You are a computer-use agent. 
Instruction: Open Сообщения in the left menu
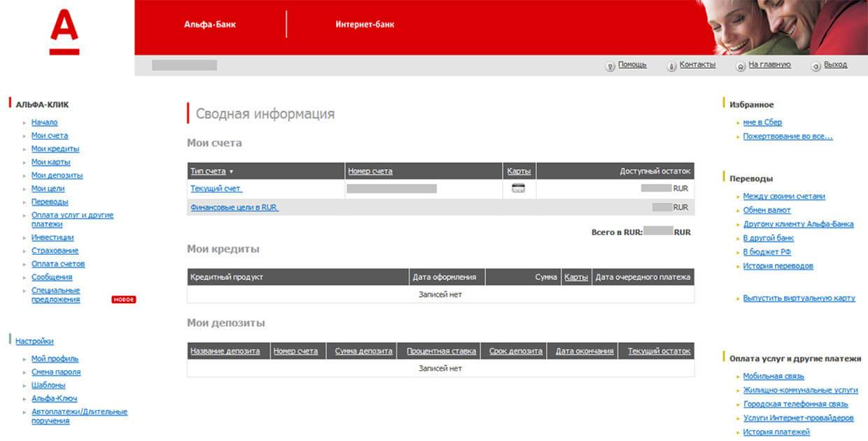coord(52,277)
